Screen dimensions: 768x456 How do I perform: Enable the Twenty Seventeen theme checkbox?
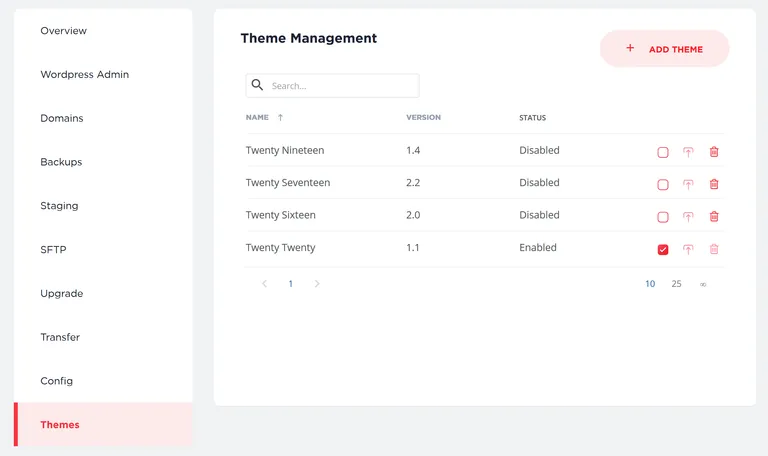[663, 185]
